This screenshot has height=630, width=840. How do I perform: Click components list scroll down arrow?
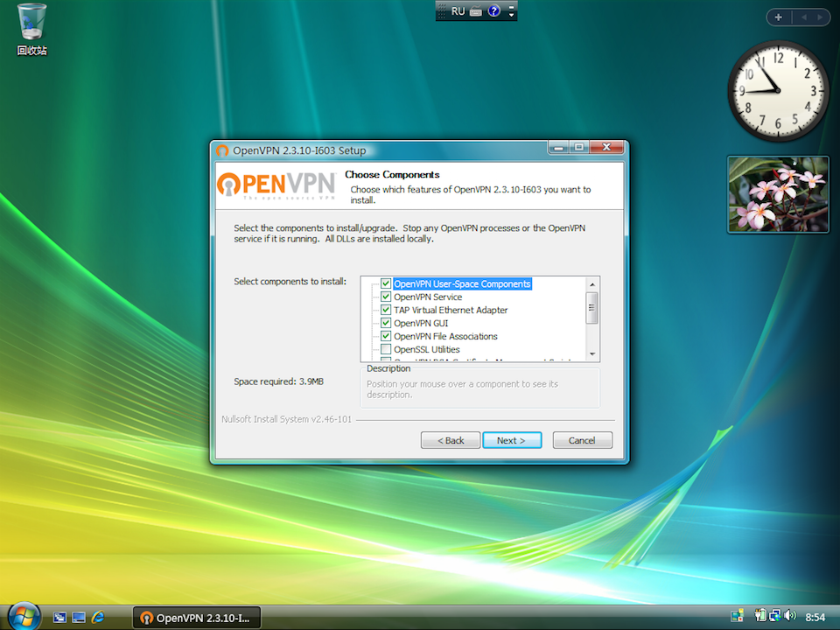click(x=592, y=353)
